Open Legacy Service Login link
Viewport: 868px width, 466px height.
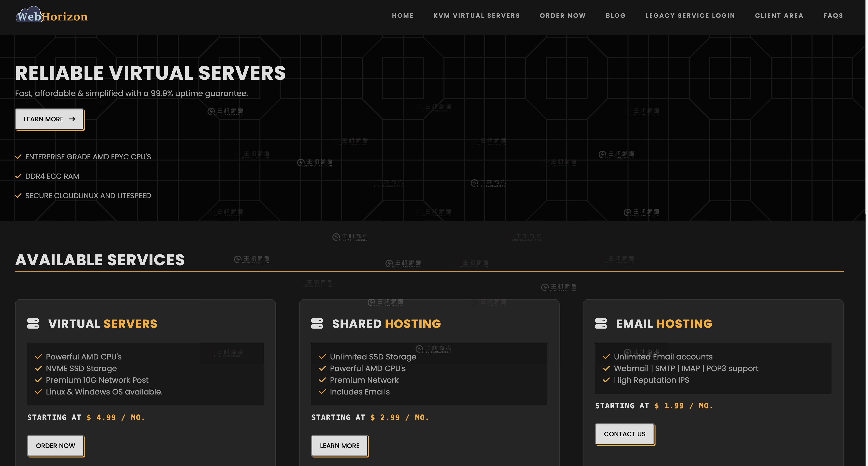click(690, 16)
